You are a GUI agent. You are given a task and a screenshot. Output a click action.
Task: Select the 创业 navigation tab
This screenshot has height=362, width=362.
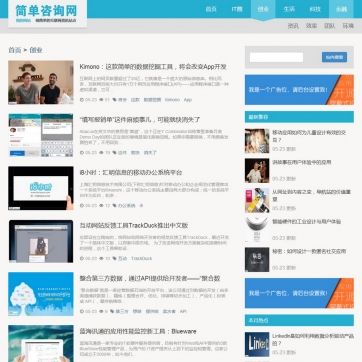(263, 9)
